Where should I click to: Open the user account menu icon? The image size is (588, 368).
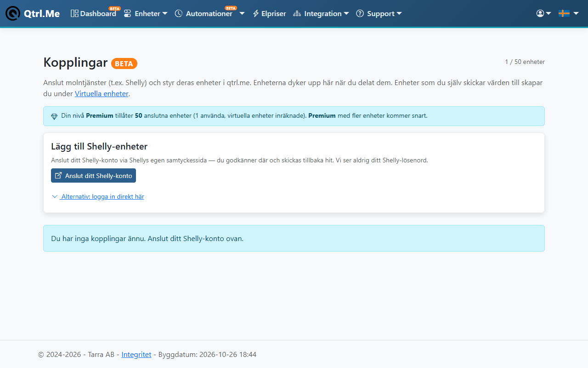543,13
